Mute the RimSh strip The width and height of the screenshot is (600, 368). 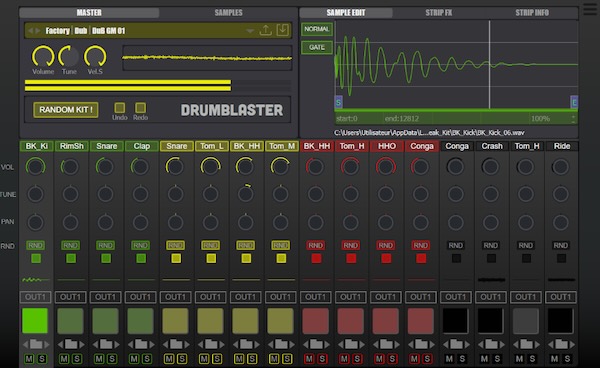tap(64, 359)
